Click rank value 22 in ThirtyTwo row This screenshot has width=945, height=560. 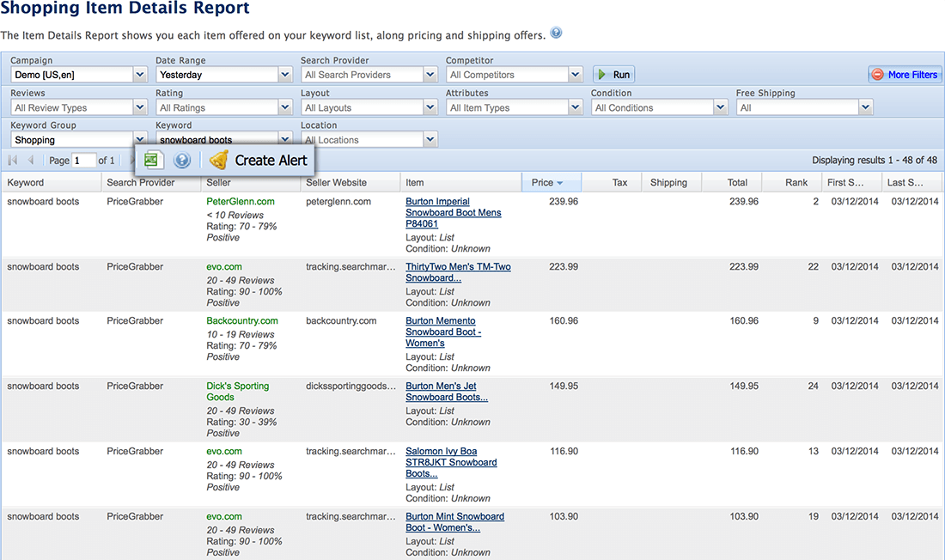click(x=813, y=266)
